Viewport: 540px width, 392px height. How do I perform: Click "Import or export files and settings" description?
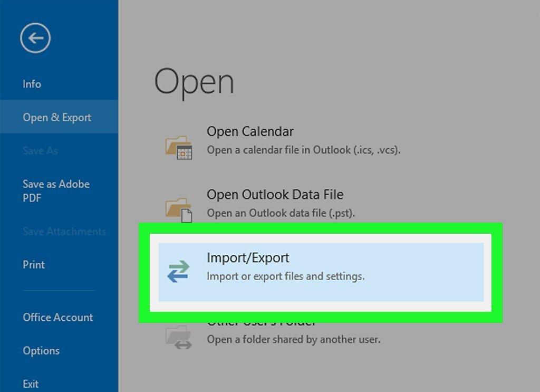pyautogui.click(x=285, y=276)
